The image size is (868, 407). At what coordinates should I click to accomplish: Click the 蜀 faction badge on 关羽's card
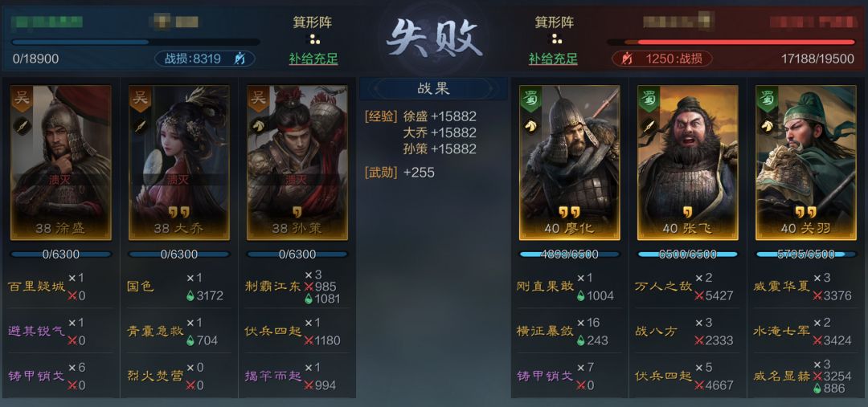click(768, 99)
